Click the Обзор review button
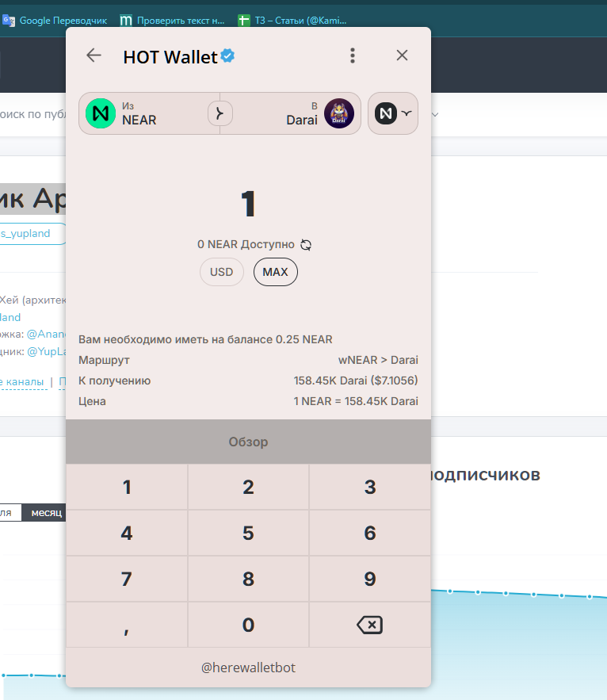Viewport: 607px width, 700px height. click(x=248, y=442)
